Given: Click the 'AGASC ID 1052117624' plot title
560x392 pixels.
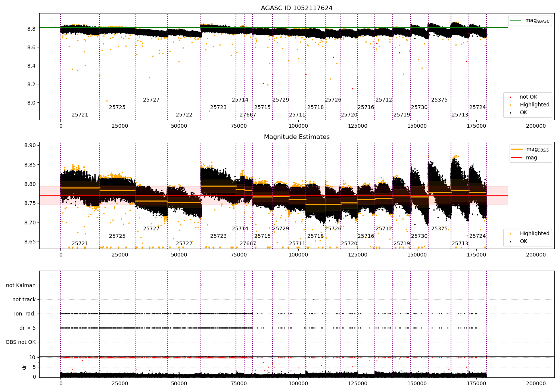Looking at the screenshot, I should [x=296, y=8].
